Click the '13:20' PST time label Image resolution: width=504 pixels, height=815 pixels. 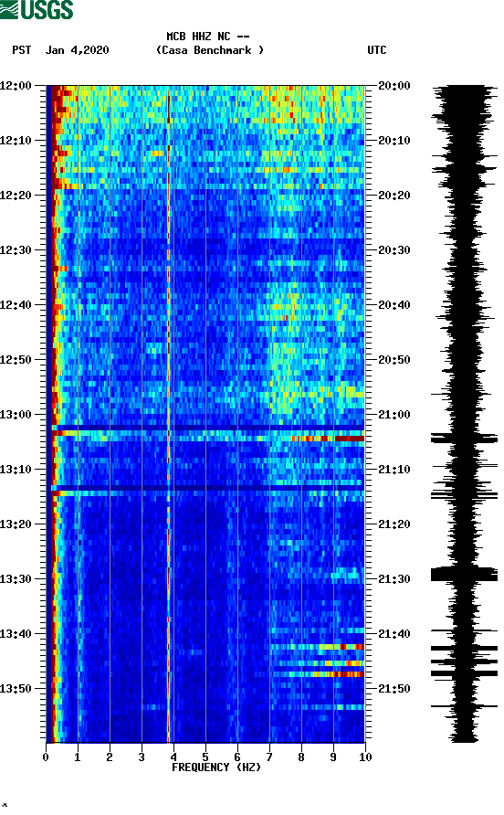pos(16,524)
